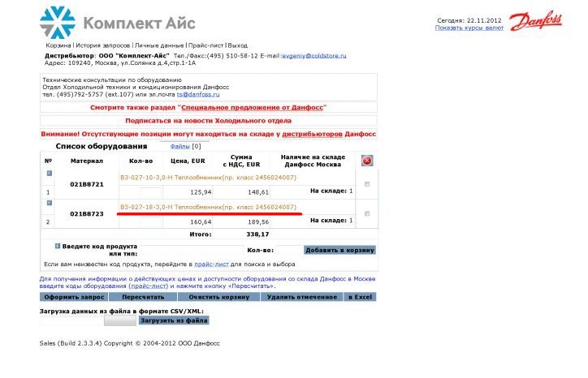Click the Цена, EUR column header
The image size is (588, 378).
point(188,161)
